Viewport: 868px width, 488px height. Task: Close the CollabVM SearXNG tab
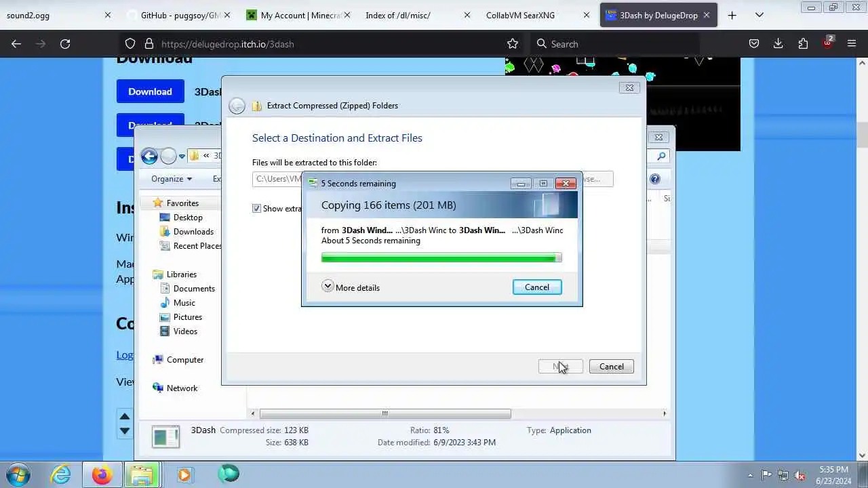click(587, 15)
